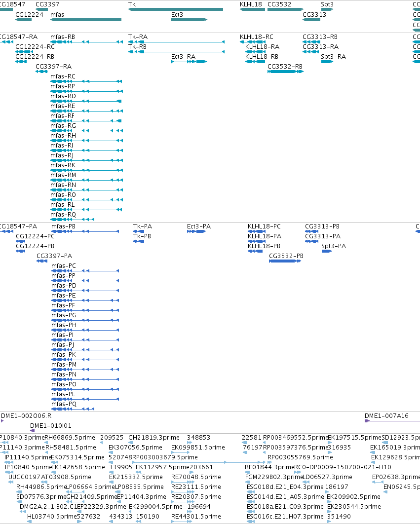Open the CG3532 gene feature
Image resolution: width=420 pixels, height=524 pixels.
(x=285, y=9)
